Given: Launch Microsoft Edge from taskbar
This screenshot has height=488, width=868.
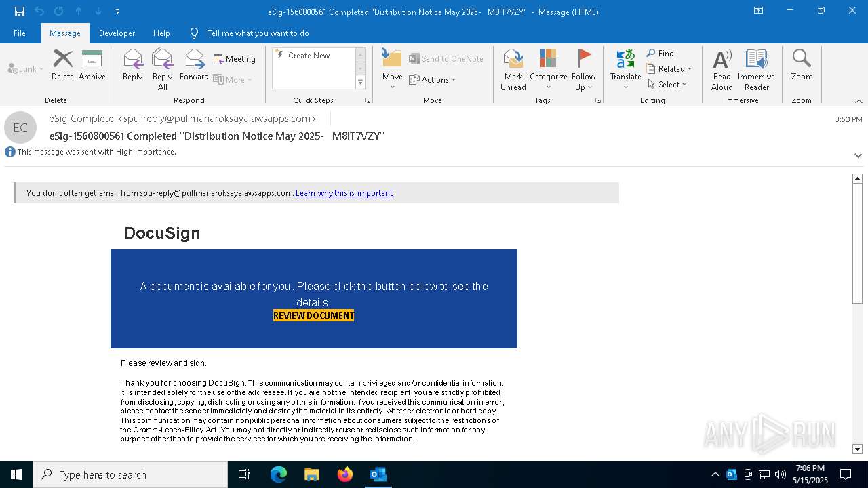Looking at the screenshot, I should pyautogui.click(x=279, y=474).
